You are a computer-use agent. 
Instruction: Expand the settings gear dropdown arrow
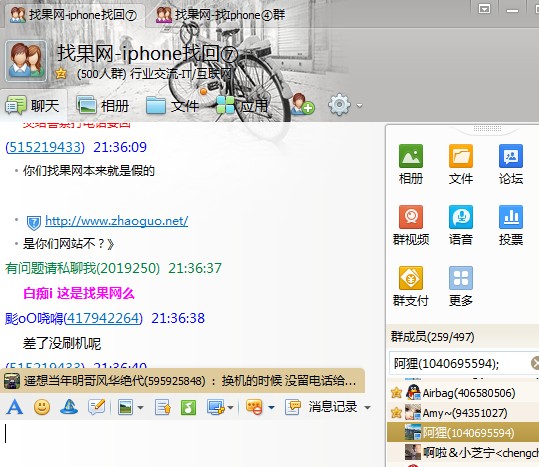(360, 105)
